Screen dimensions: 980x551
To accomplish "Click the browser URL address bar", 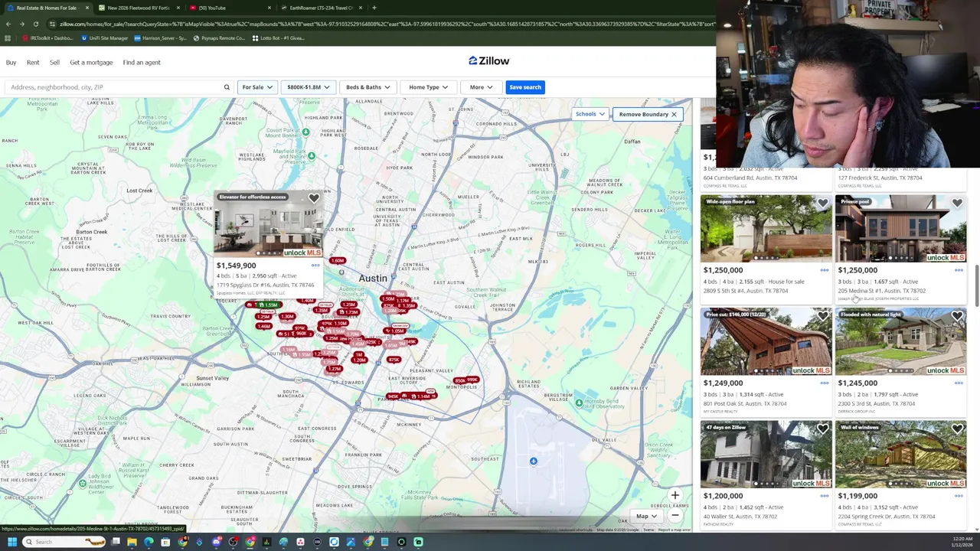I will [x=383, y=24].
